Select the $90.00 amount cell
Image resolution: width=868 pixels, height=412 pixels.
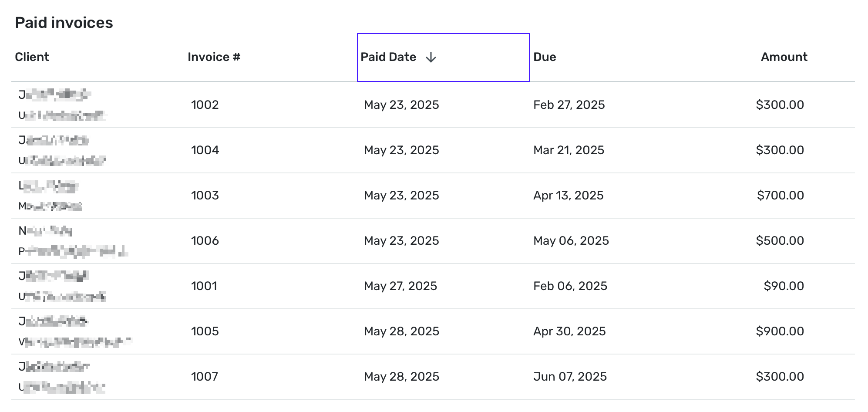pyautogui.click(x=784, y=286)
